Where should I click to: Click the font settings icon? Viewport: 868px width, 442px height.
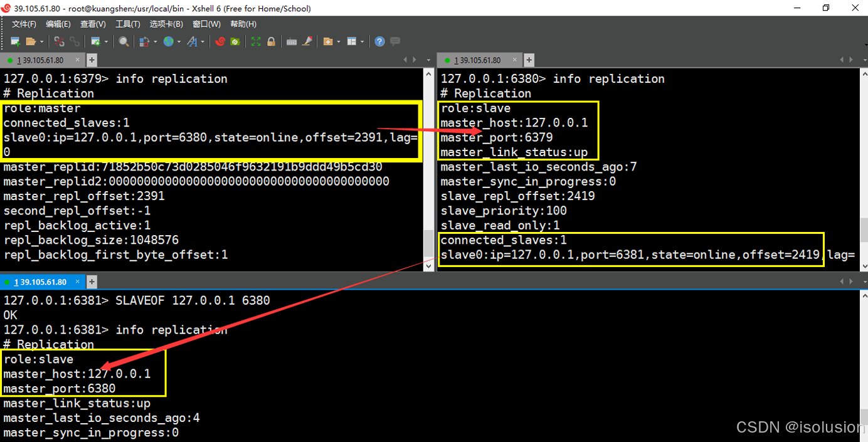[x=192, y=41]
